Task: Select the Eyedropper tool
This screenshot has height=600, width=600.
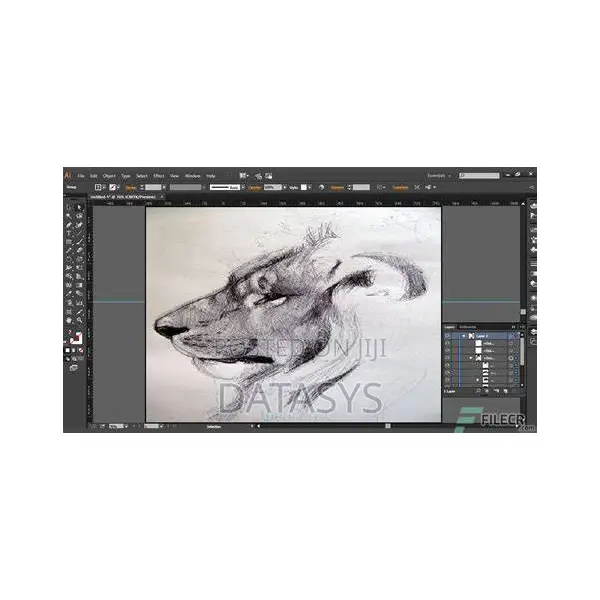Action: tap(69, 294)
